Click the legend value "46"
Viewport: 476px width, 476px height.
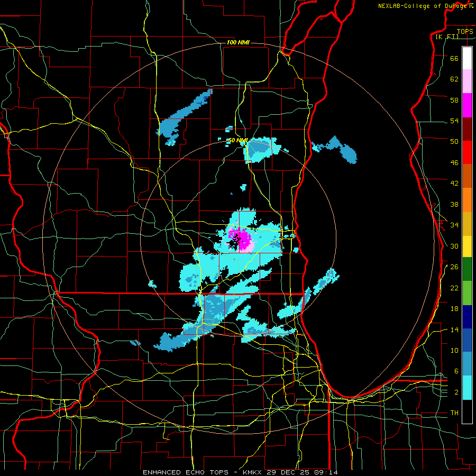pyautogui.click(x=454, y=163)
